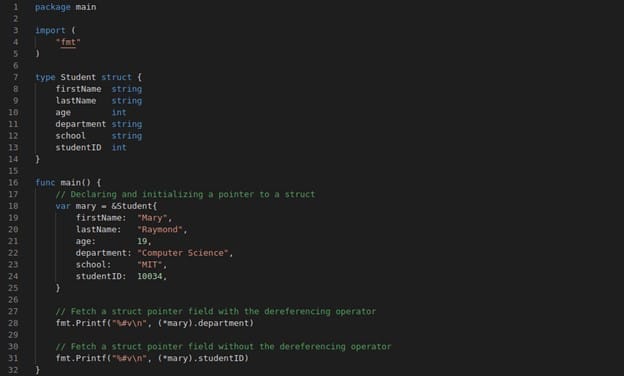Click the comment about declaring a pointer
This screenshot has height=376, width=624.
185,195
